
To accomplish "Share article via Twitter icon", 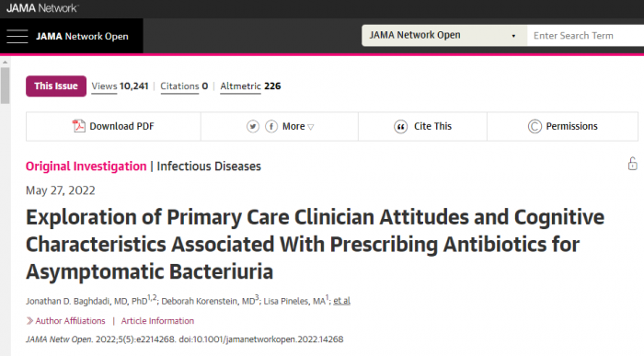I will click(253, 126).
